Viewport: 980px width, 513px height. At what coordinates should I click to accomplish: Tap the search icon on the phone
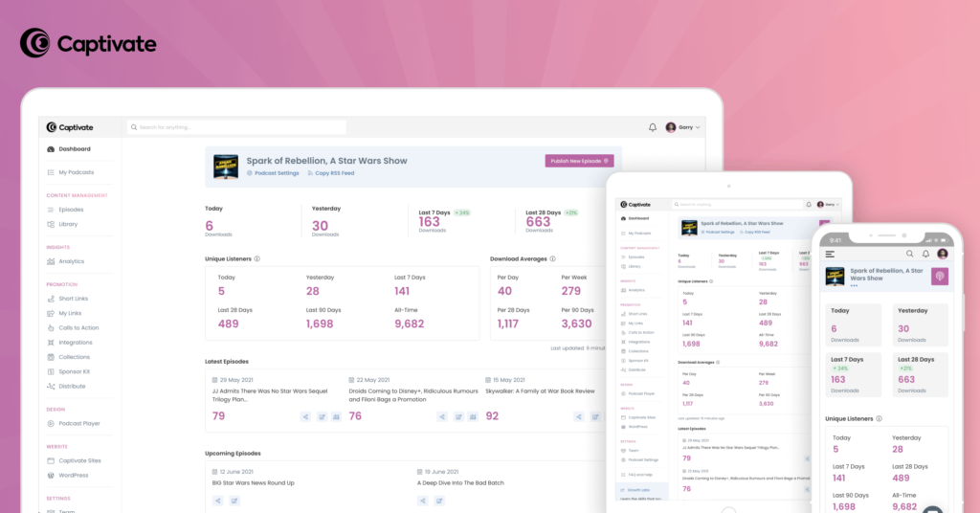point(909,254)
